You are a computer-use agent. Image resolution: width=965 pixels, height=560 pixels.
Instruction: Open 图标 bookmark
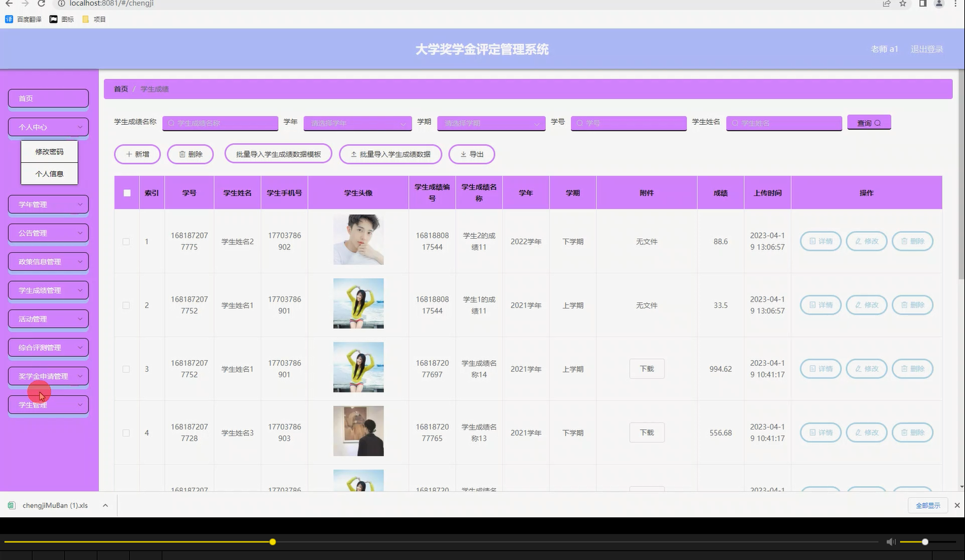coord(62,19)
